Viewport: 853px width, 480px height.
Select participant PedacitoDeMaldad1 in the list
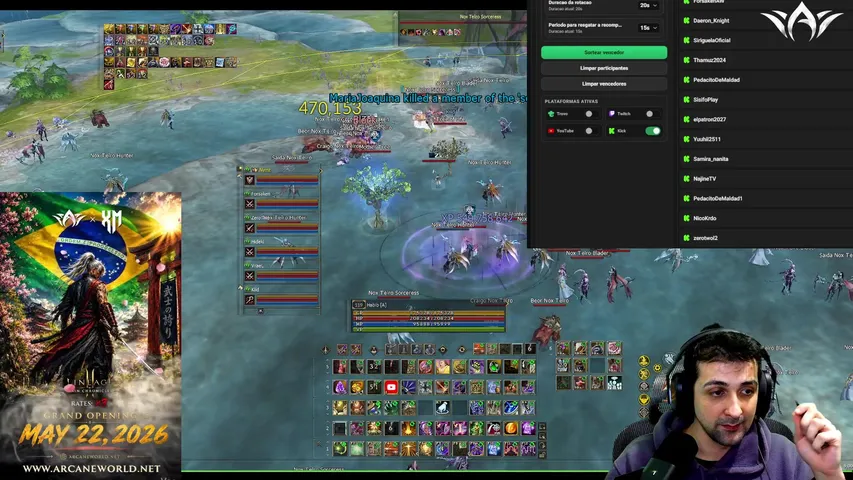click(718, 198)
